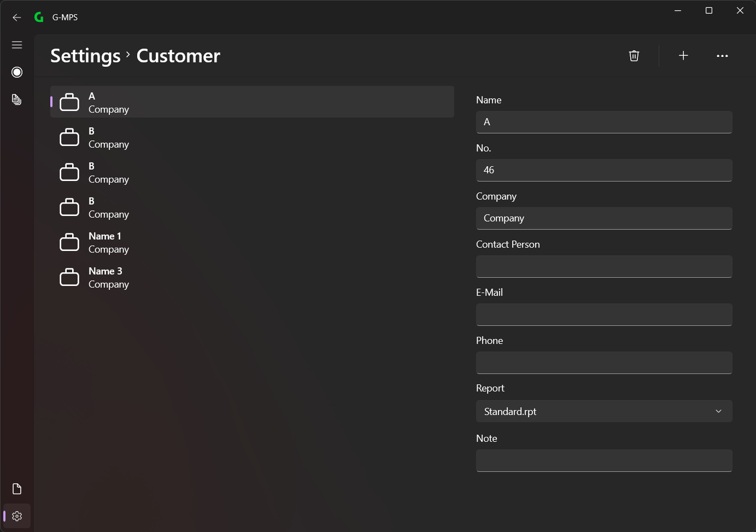Image resolution: width=756 pixels, height=532 pixels.
Task: Select the Name 3 customer entry
Action: 252,278
